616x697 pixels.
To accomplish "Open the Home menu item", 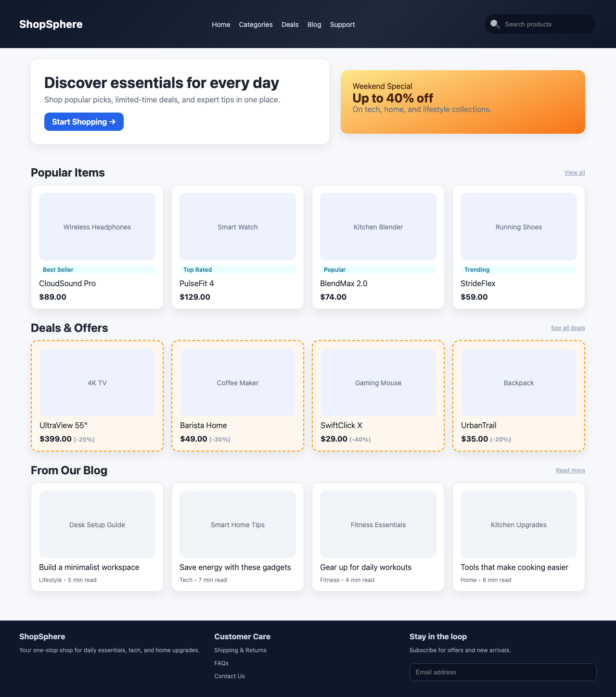I will pos(221,25).
